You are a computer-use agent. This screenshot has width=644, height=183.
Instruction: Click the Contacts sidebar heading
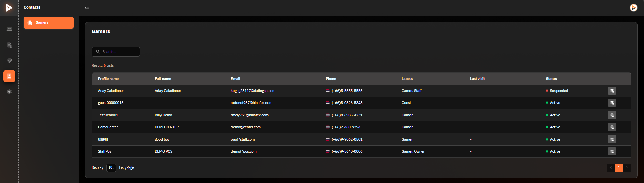(32, 7)
